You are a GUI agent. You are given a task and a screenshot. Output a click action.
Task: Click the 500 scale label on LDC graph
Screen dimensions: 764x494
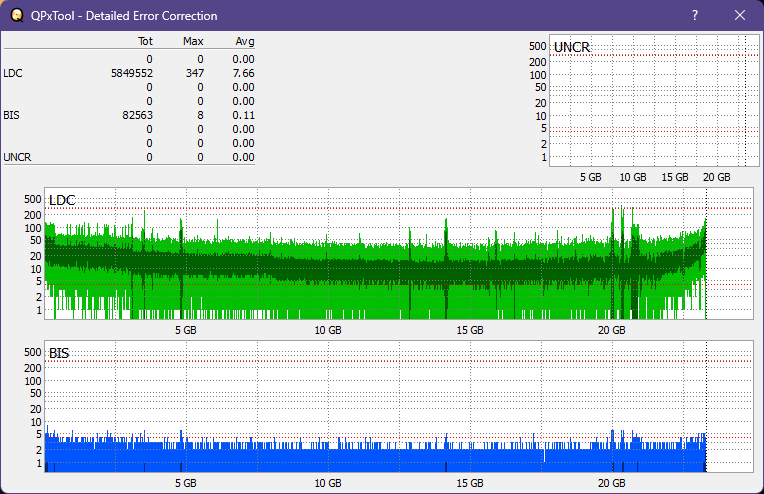pyautogui.click(x=33, y=199)
